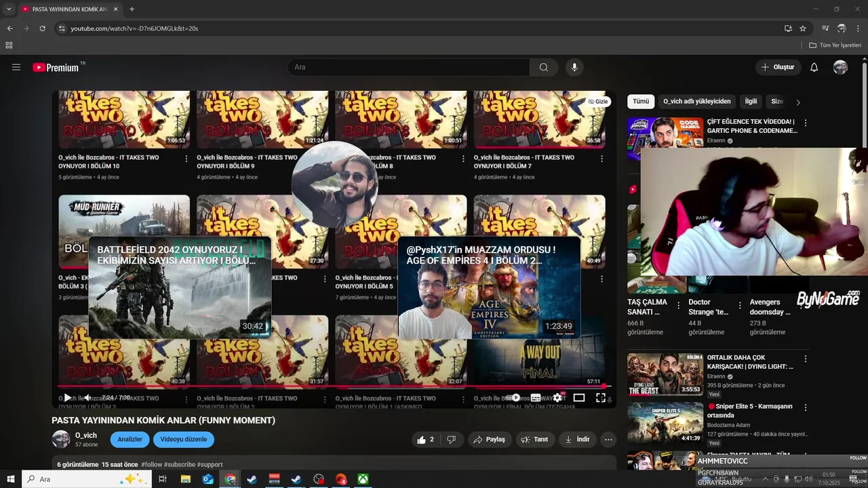Reload the page with the refresh icon
This screenshot has width=868, height=488.
click(42, 28)
